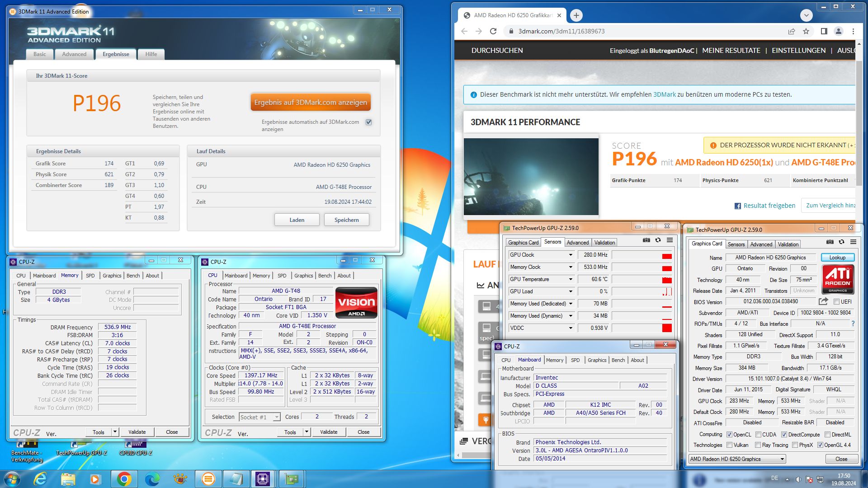
Task: Click the 3DMark link in the notice banner
Action: pyautogui.click(x=665, y=94)
